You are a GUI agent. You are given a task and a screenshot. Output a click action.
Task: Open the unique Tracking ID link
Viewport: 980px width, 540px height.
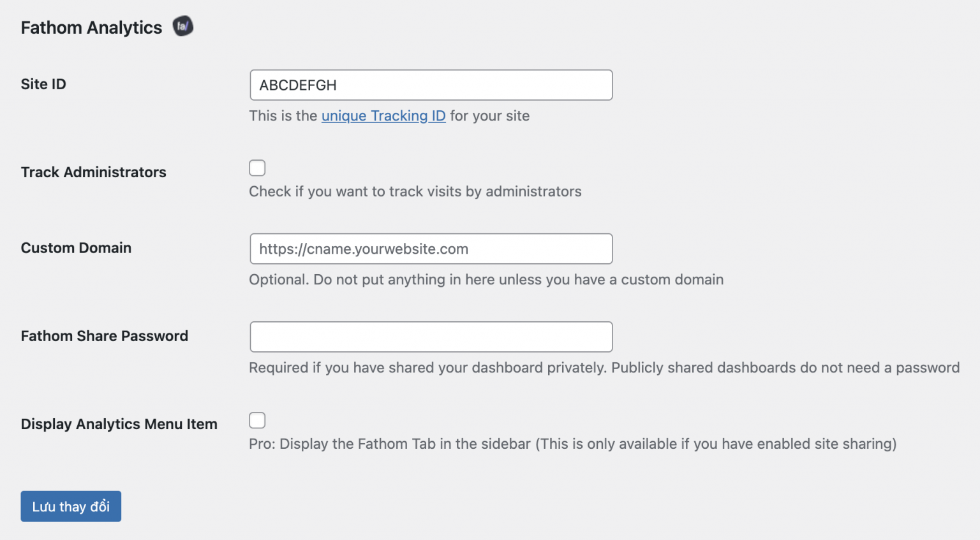[x=383, y=115]
